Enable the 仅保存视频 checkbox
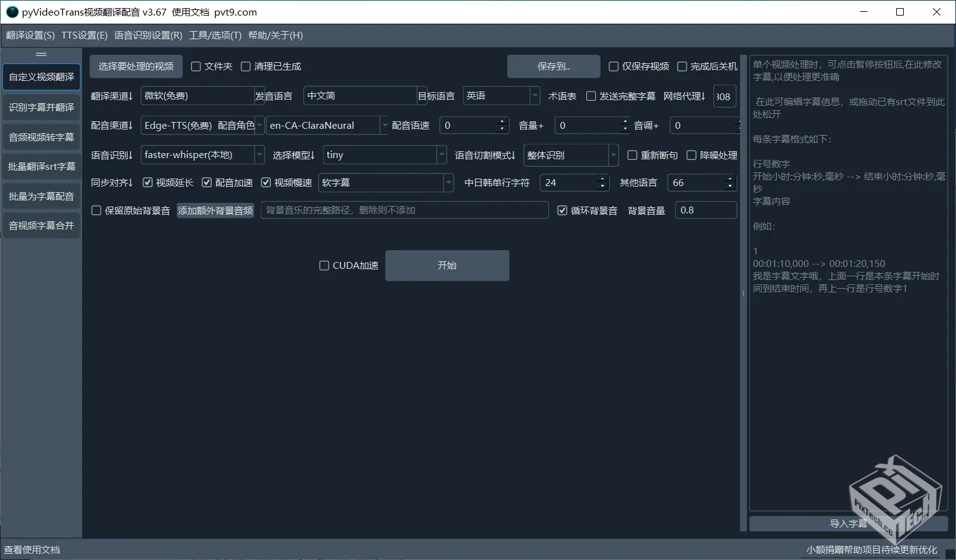Viewport: 956px width, 560px height. click(614, 66)
